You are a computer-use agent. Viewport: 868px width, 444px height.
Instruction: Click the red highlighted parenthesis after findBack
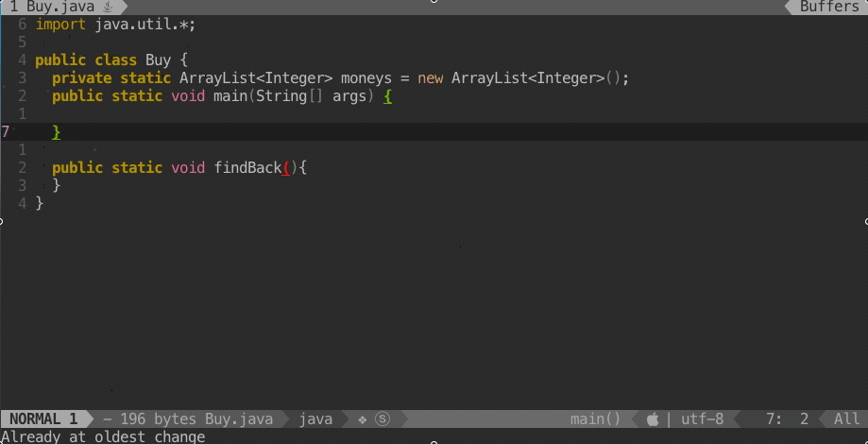click(287, 168)
